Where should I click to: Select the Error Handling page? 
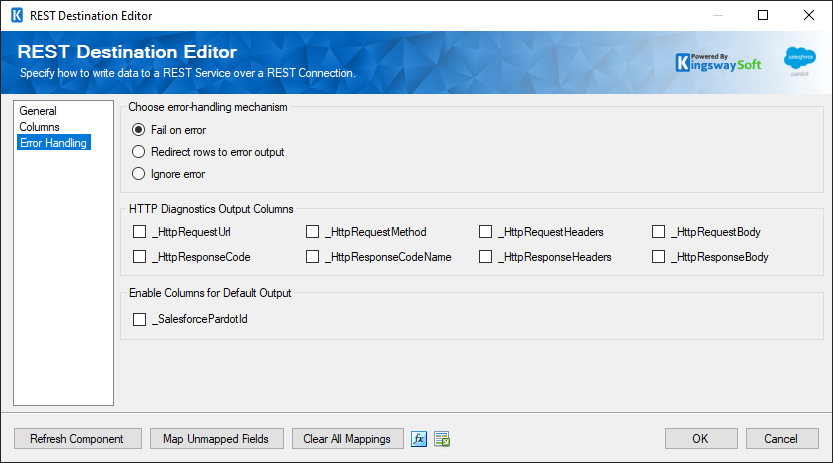tap(54, 142)
